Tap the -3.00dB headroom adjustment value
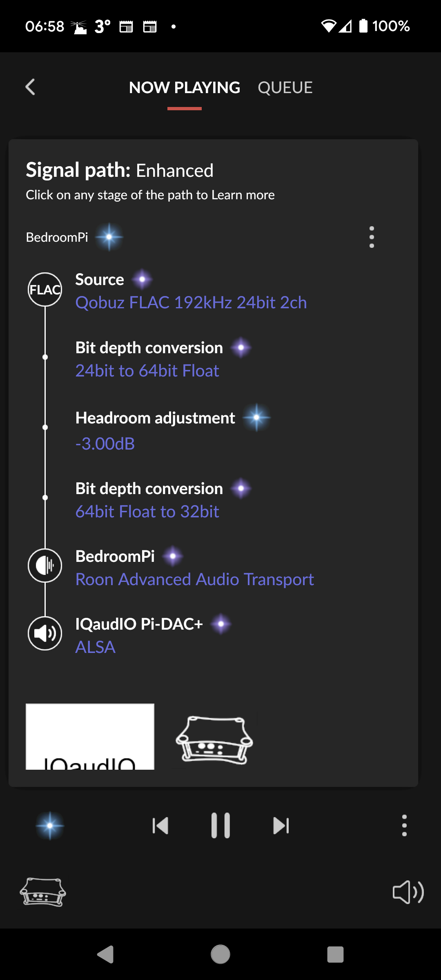441x980 pixels. point(105,444)
